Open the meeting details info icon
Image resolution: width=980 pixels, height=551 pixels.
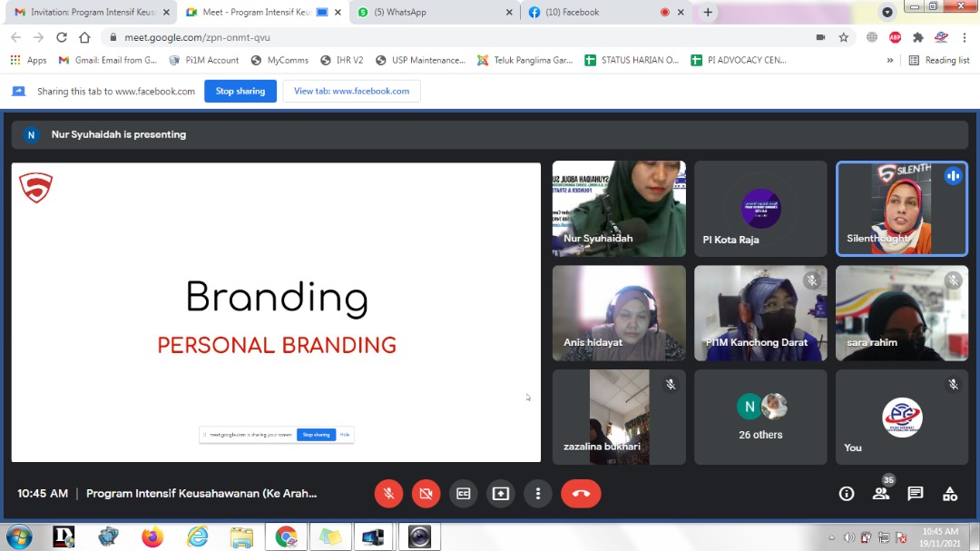847,494
